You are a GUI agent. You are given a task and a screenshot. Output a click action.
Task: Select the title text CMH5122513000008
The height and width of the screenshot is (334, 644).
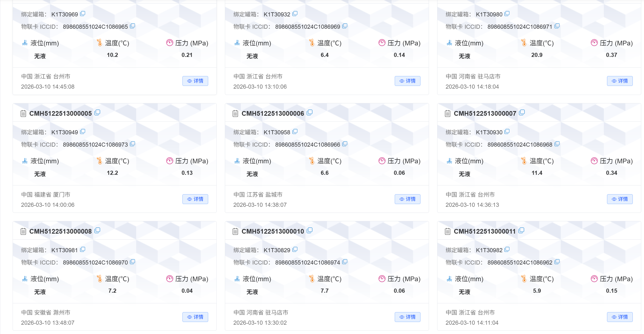61,231
